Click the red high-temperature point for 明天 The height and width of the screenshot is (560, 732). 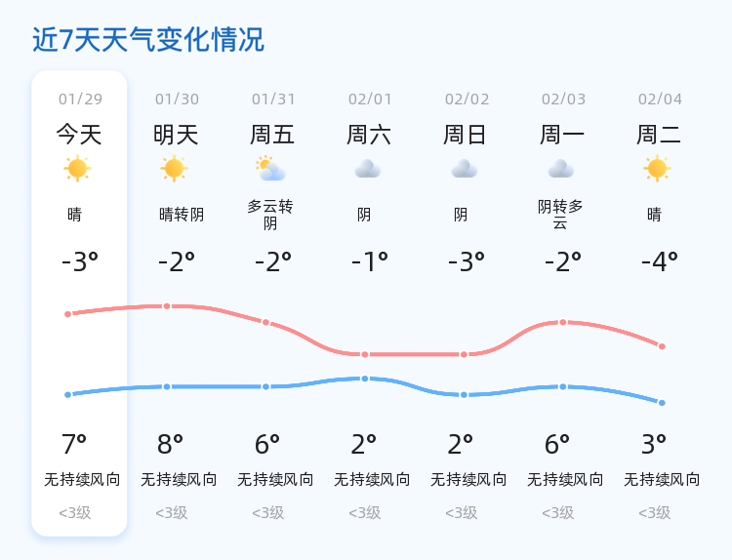pos(167,306)
